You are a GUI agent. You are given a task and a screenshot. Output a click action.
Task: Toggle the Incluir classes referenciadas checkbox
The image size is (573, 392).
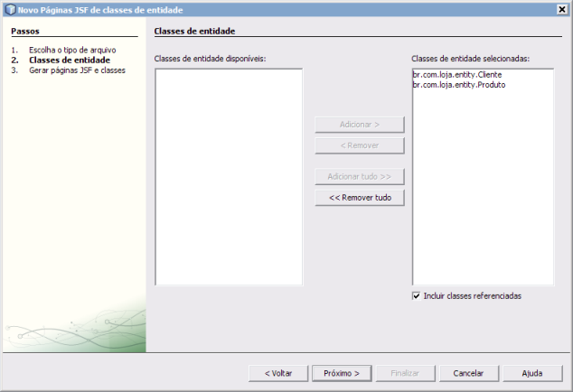(417, 296)
